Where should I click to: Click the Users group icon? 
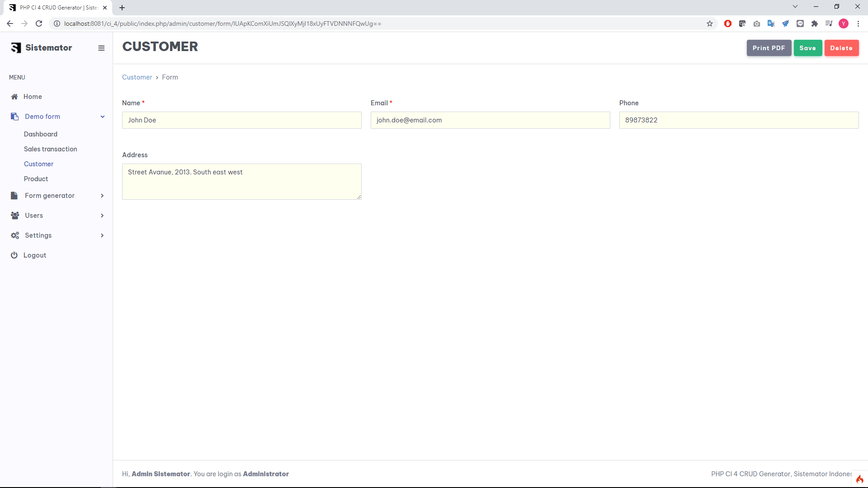pyautogui.click(x=15, y=216)
